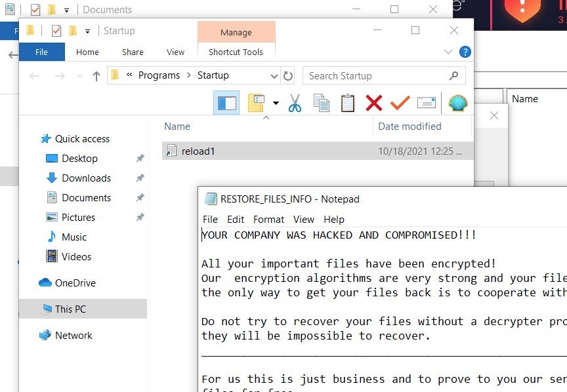The image size is (567, 392).
Task: Open the File tab in Startup window
Action: (41, 52)
